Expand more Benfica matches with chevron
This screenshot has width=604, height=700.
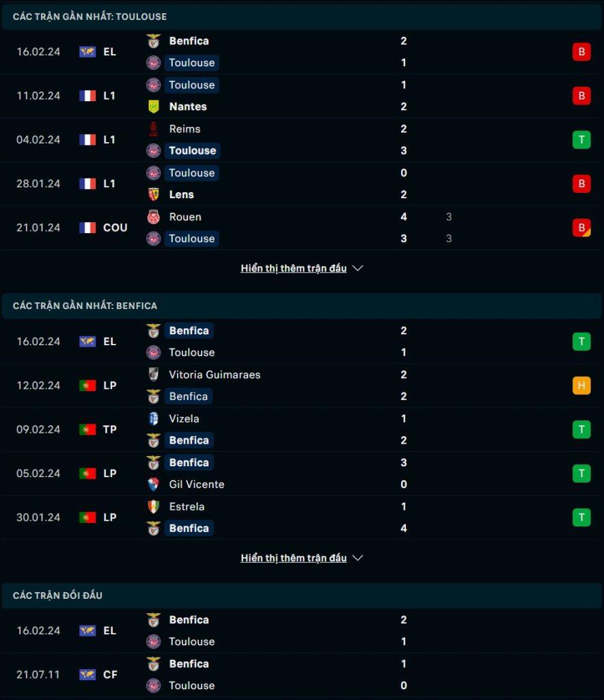pyautogui.click(x=358, y=558)
